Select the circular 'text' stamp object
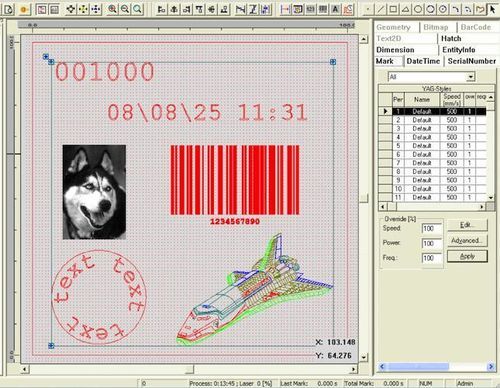Screen dimensions: 500x388 coord(99,297)
